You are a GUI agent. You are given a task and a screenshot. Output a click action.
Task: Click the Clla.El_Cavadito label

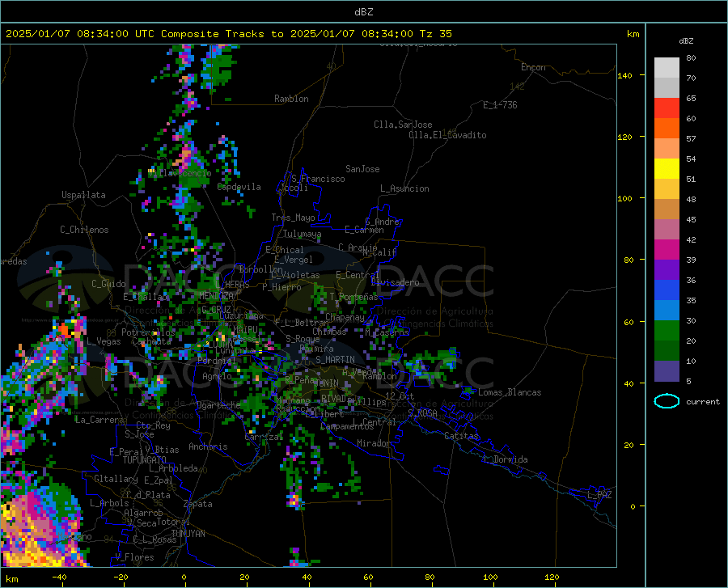click(x=447, y=135)
